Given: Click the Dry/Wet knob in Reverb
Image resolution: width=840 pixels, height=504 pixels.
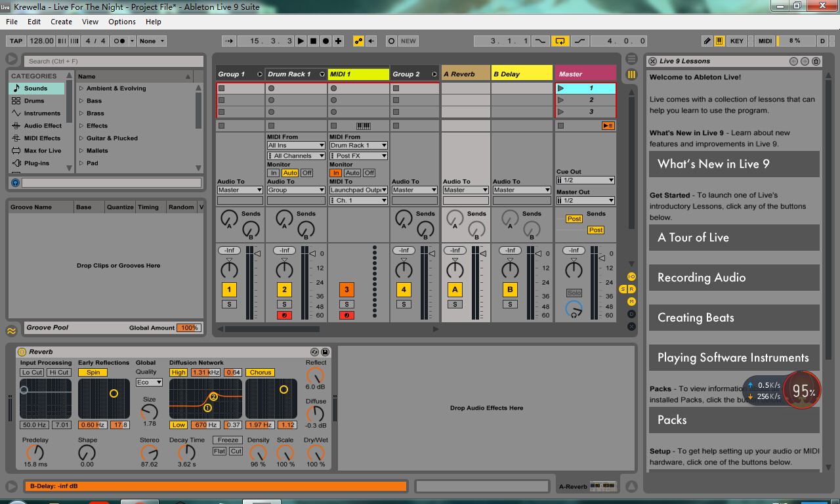Looking at the screenshot, I should point(316,453).
